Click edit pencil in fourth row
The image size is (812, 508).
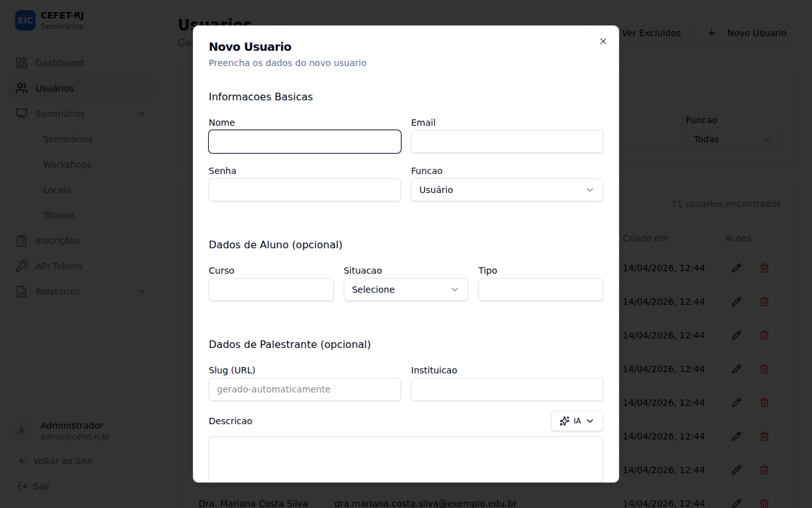(737, 369)
